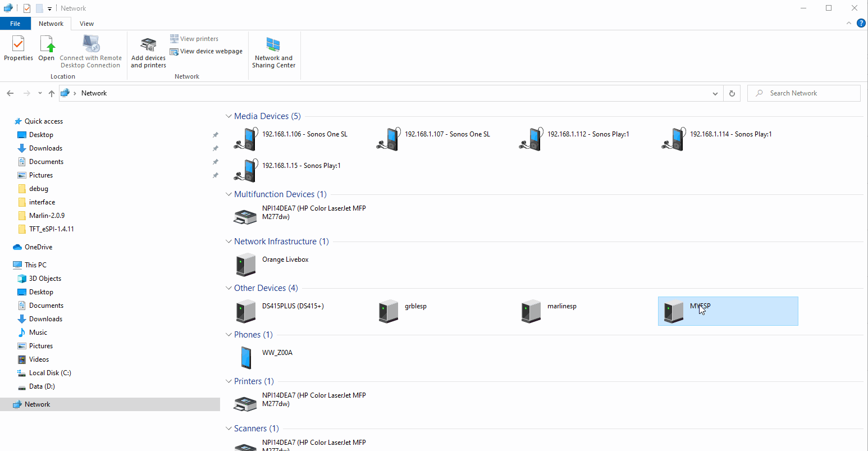Open Network and Sharing Center
This screenshot has width=868, height=451.
[x=273, y=52]
